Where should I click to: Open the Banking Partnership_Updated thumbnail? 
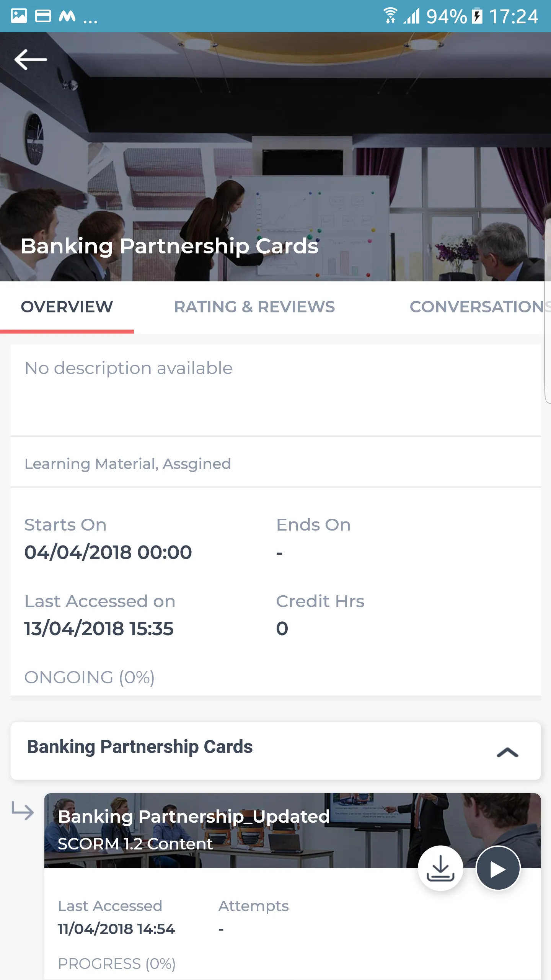[292, 831]
